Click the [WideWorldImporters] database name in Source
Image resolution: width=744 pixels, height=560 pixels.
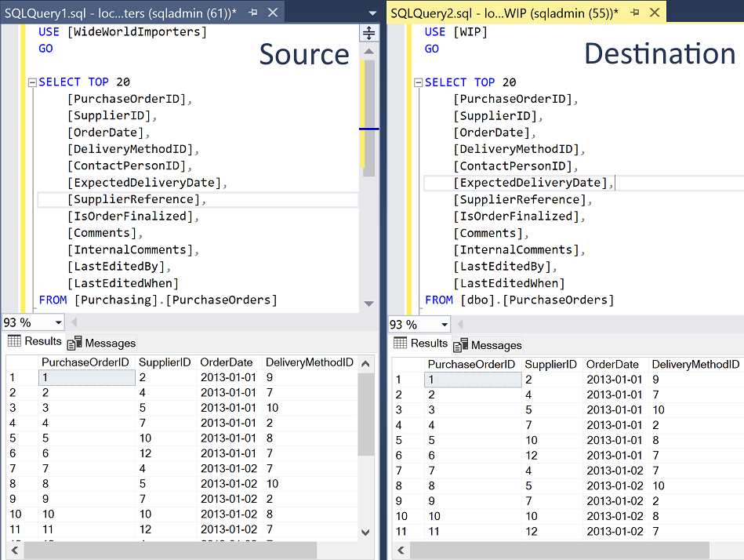137,32
